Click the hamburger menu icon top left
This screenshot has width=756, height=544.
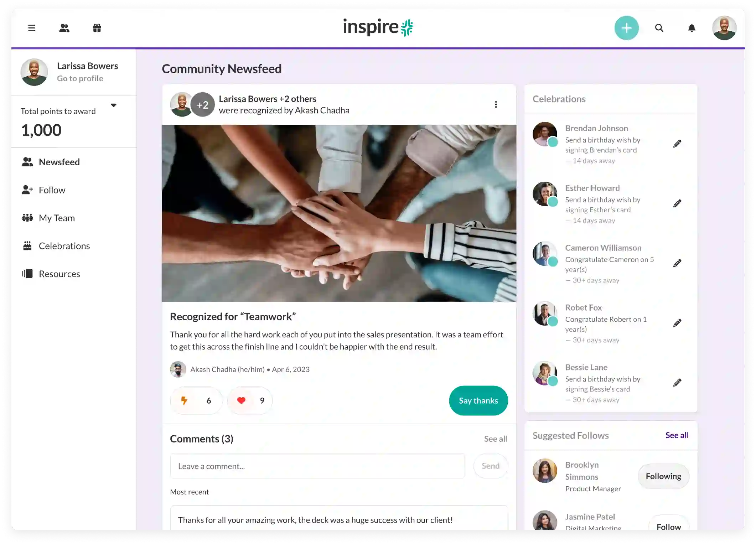click(32, 27)
